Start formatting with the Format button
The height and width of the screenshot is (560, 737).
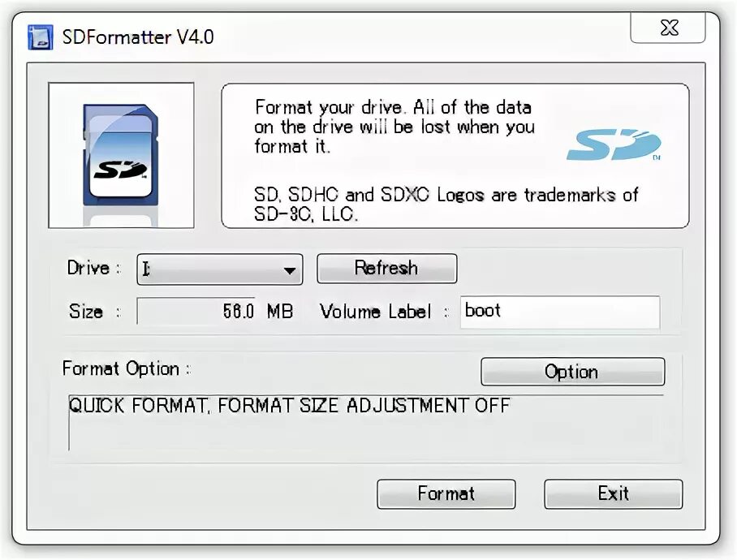coord(446,493)
